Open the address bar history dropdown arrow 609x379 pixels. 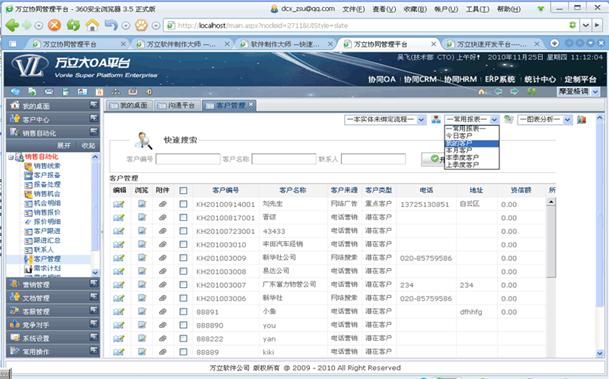click(x=586, y=26)
